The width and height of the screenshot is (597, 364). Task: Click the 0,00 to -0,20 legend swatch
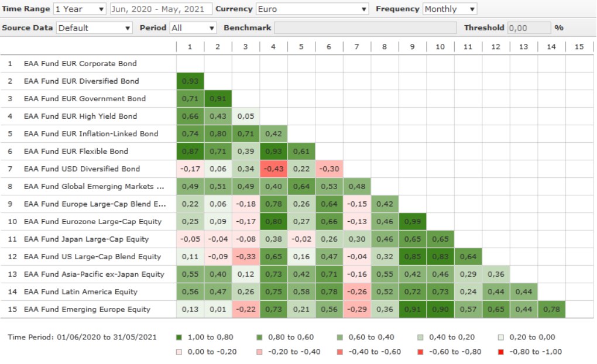pos(179,352)
